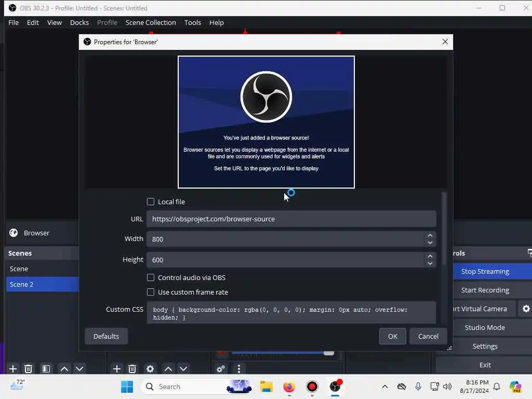Image resolution: width=532 pixels, height=399 pixels.
Task: Move scene down with the arrow icon
Action: (x=79, y=369)
